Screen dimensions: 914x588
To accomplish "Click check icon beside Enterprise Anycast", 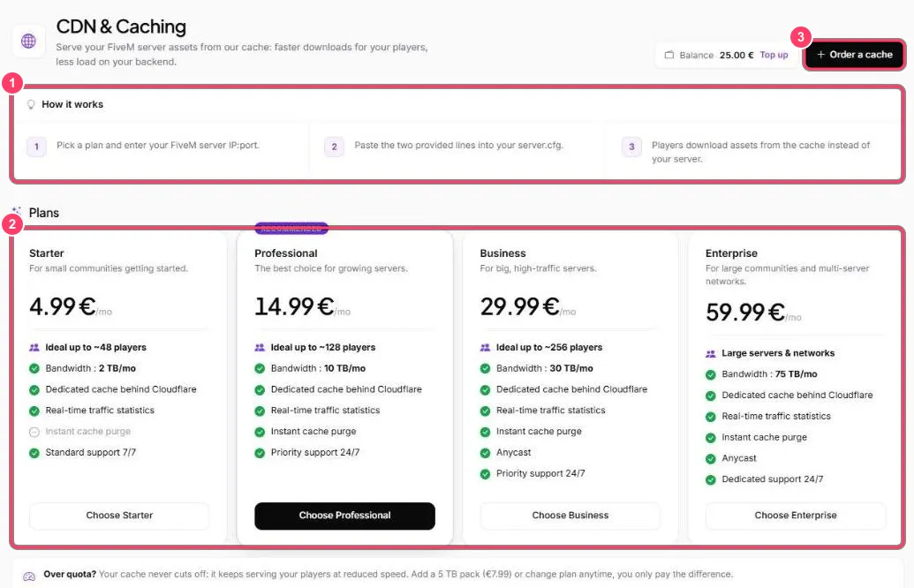I will click(711, 458).
